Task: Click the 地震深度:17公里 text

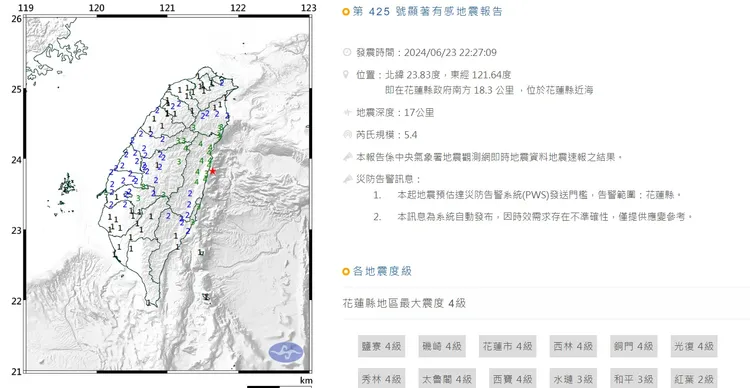Action: click(395, 113)
